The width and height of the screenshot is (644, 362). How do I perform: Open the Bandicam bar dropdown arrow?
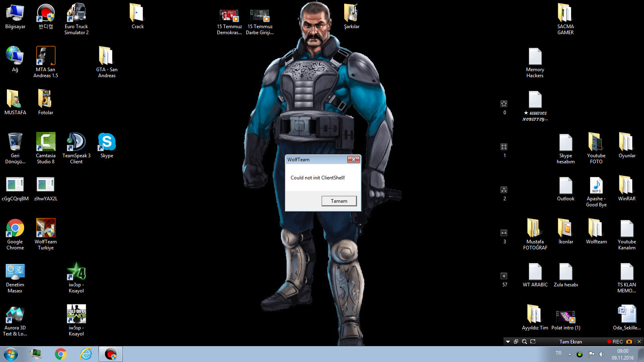click(508, 341)
